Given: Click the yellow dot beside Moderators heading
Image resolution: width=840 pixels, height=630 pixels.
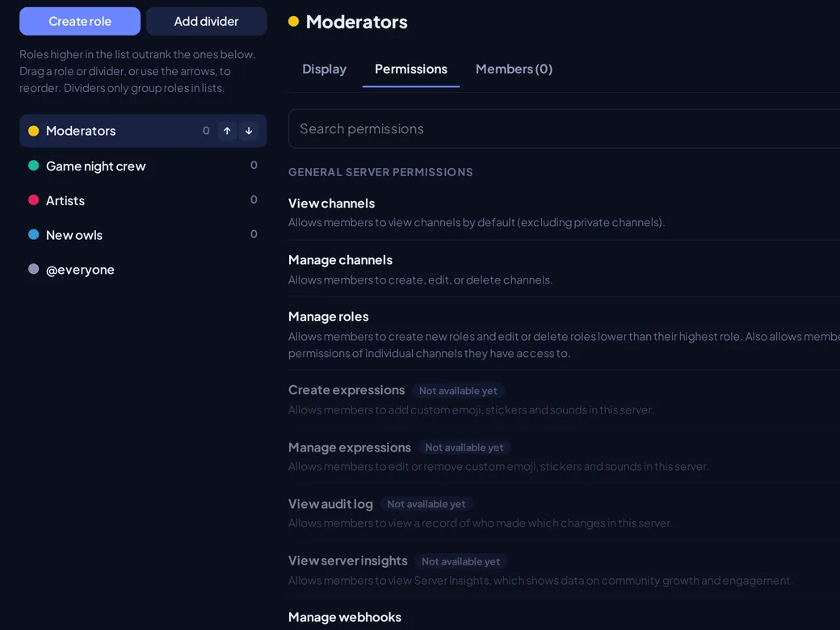Looking at the screenshot, I should tap(293, 22).
